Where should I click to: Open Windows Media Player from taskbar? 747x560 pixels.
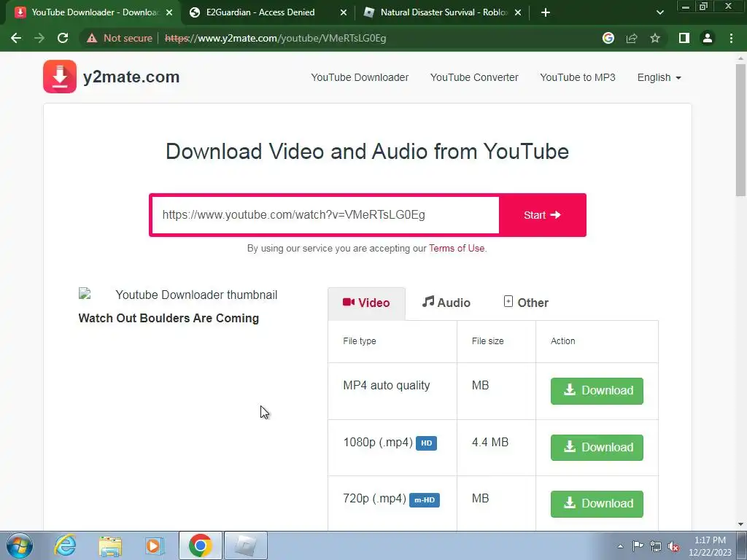[x=154, y=545]
